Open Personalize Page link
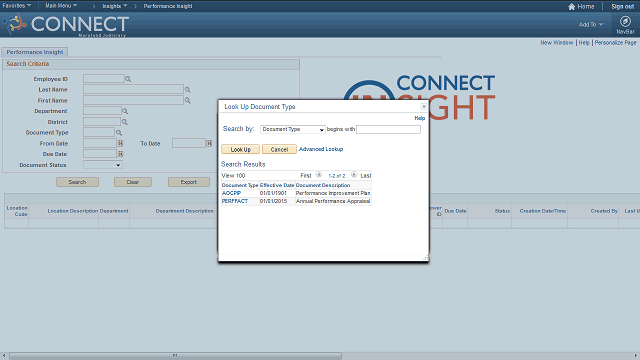Image resolution: width=640 pixels, height=360 pixels. (x=615, y=42)
